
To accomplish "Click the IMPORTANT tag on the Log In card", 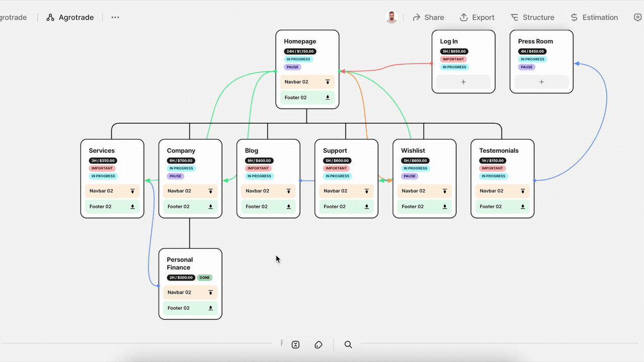I will click(x=453, y=59).
